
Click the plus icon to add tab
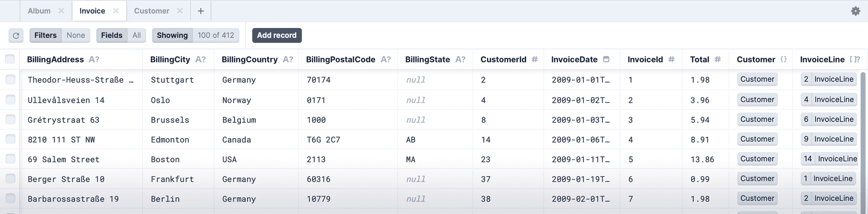pos(201,11)
